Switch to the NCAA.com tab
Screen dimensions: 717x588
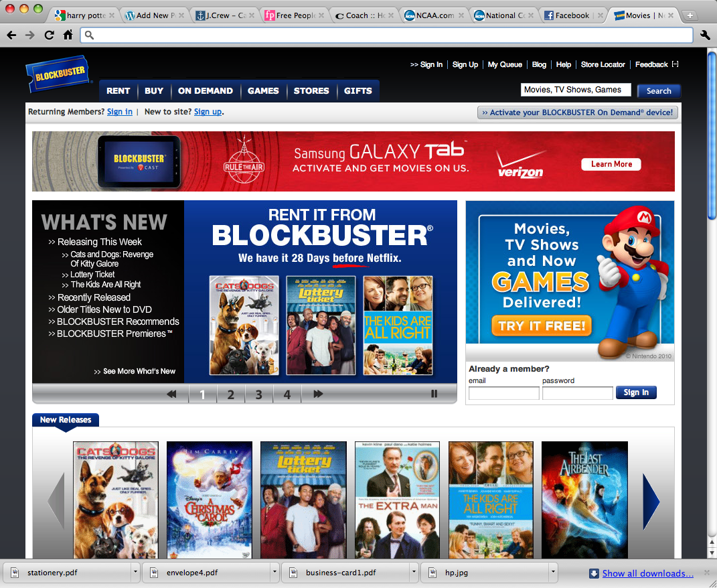coord(434,15)
